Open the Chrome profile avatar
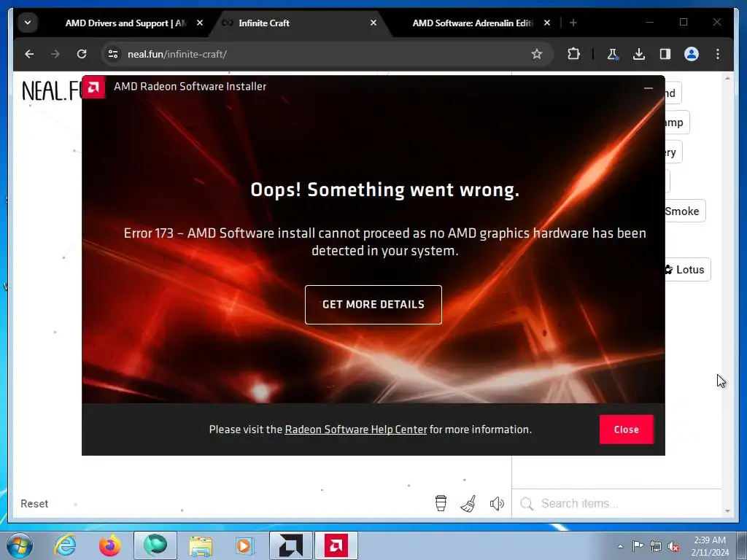This screenshot has height=560, width=747. pyautogui.click(x=692, y=54)
